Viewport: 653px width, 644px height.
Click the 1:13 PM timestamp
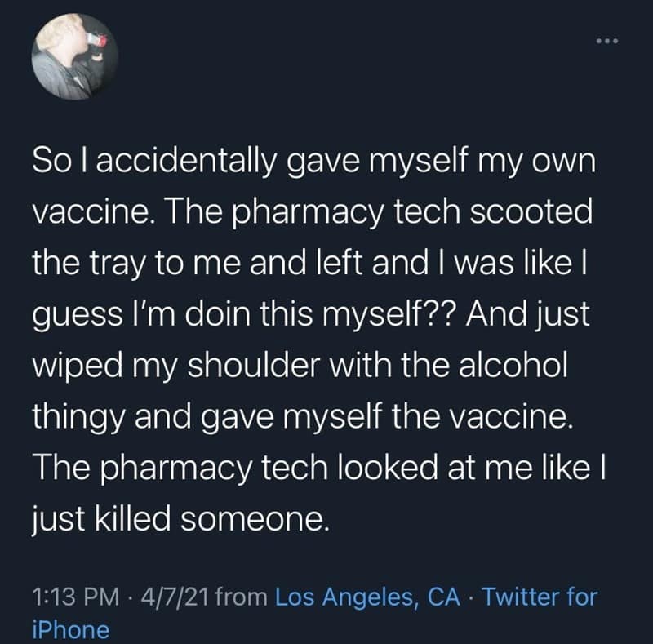pyautogui.click(x=74, y=597)
